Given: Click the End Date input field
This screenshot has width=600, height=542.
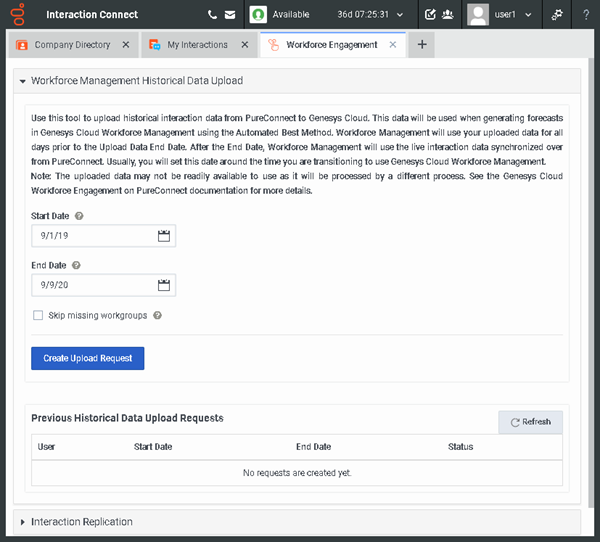Looking at the screenshot, I should click(x=92, y=286).
